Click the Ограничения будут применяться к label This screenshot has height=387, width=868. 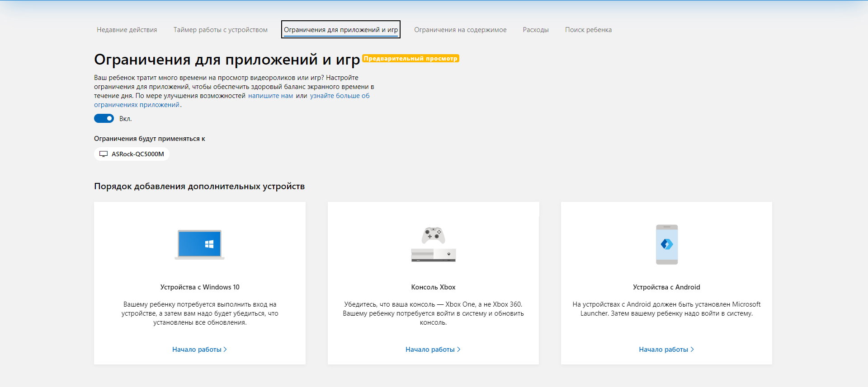(150, 139)
